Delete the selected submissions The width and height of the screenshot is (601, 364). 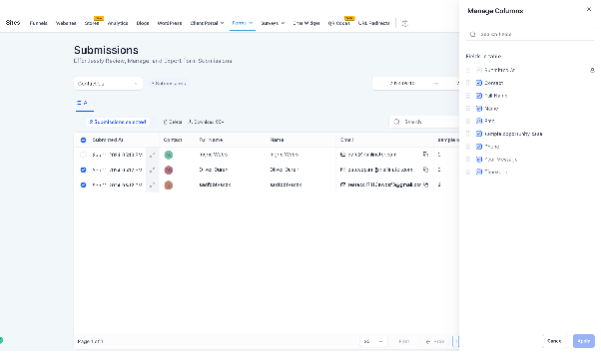[173, 122]
